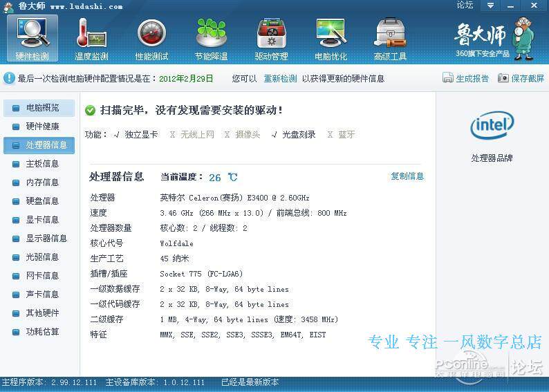Image resolution: width=549 pixels, height=392 pixels.
Task: Select 其他硬件 in the sidebar
Action: (39, 313)
